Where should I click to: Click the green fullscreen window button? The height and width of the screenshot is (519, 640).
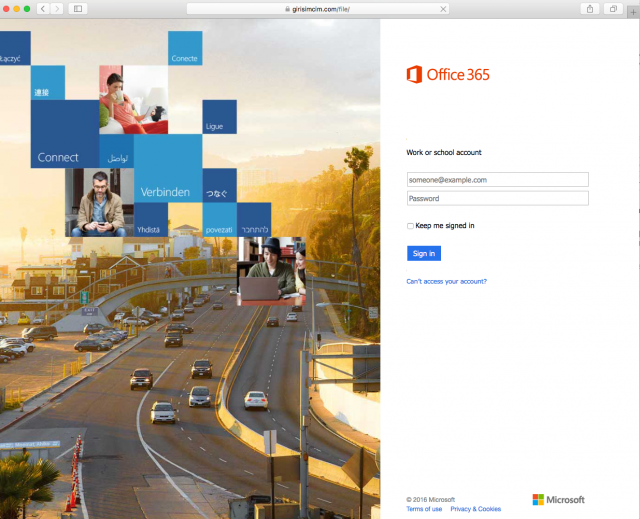(27, 9)
